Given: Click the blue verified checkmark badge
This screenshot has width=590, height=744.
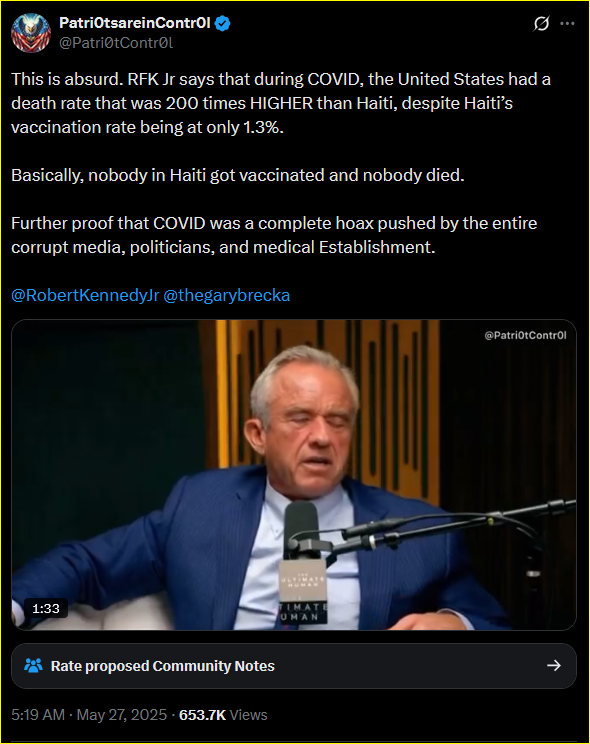Looking at the screenshot, I should click(223, 23).
